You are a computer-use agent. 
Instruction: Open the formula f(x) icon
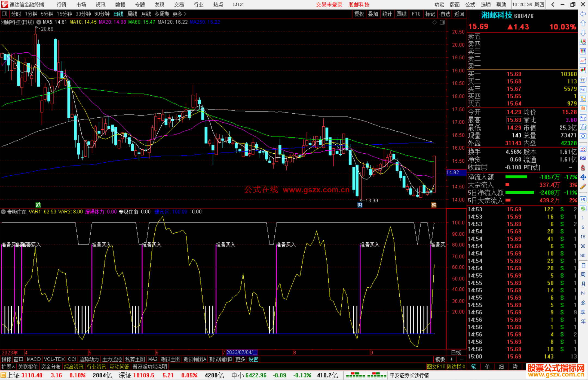[x=583, y=127]
